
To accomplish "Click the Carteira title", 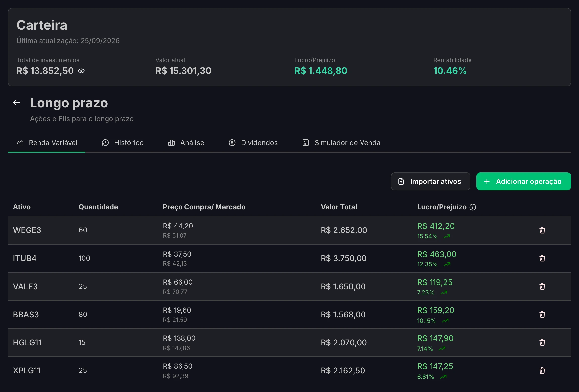I will [42, 25].
